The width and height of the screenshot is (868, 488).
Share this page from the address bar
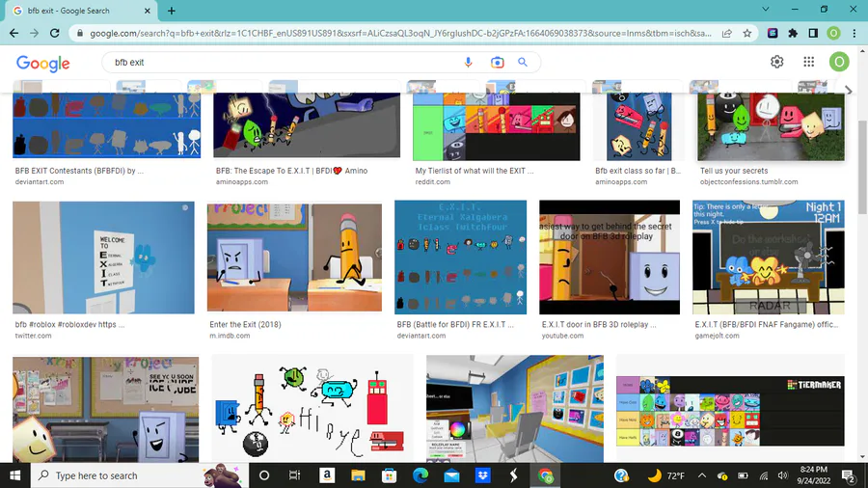pyautogui.click(x=727, y=33)
